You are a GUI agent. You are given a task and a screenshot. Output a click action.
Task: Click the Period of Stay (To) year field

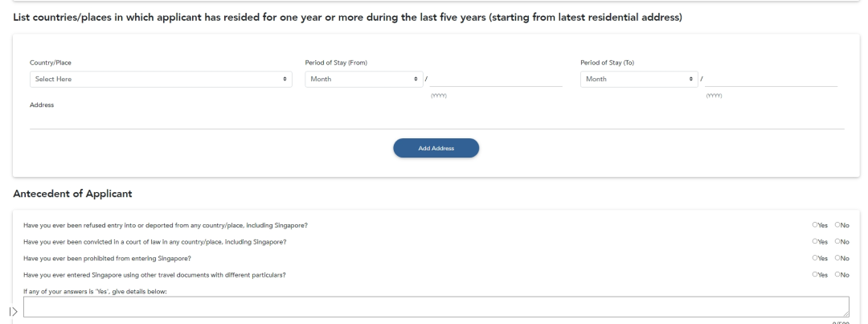coord(771,80)
